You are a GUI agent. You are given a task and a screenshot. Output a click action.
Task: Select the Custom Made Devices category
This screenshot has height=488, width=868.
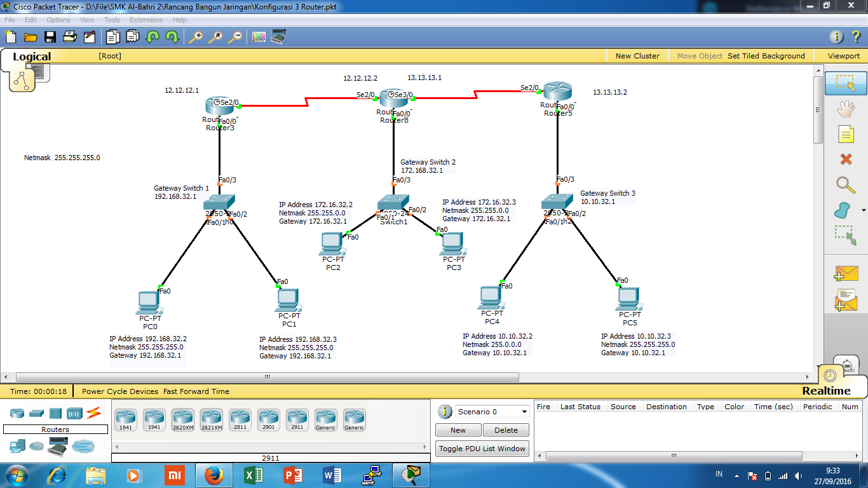coord(58,447)
